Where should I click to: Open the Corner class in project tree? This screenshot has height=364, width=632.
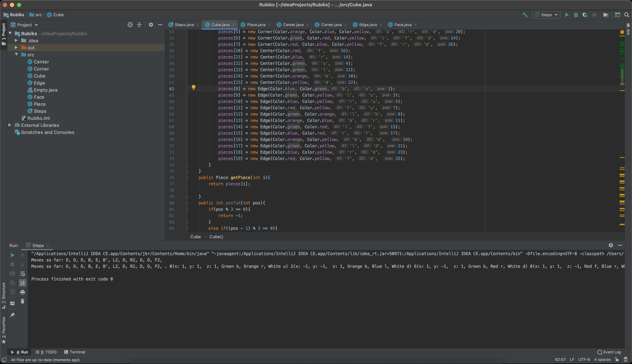tap(41, 69)
